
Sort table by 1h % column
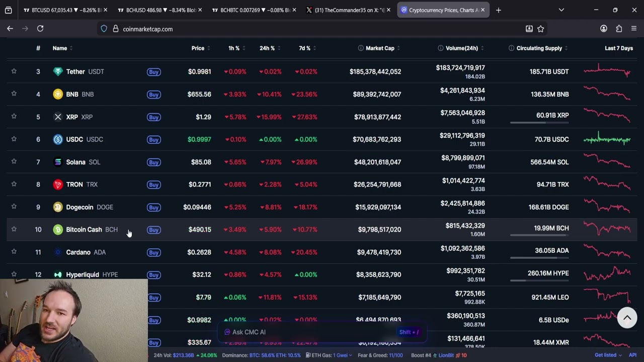(x=236, y=48)
